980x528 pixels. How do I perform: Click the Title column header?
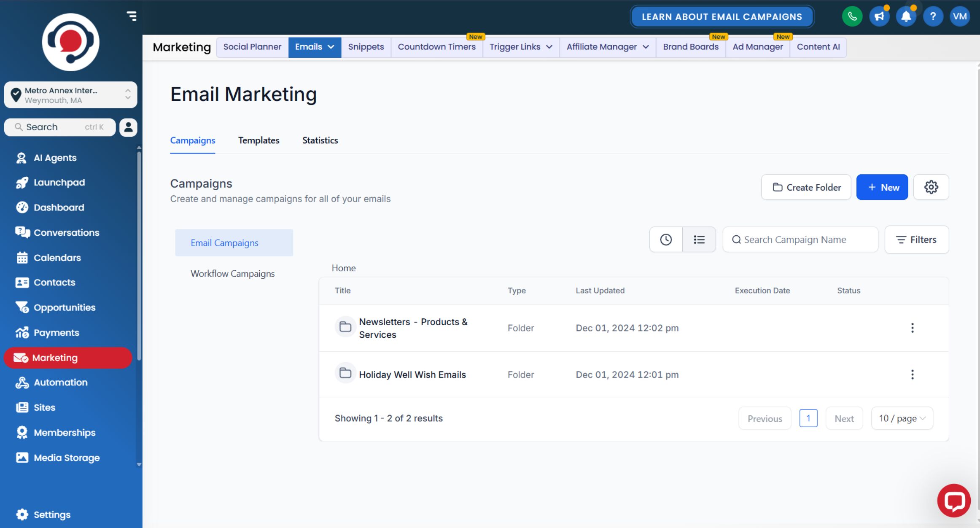(x=342, y=291)
